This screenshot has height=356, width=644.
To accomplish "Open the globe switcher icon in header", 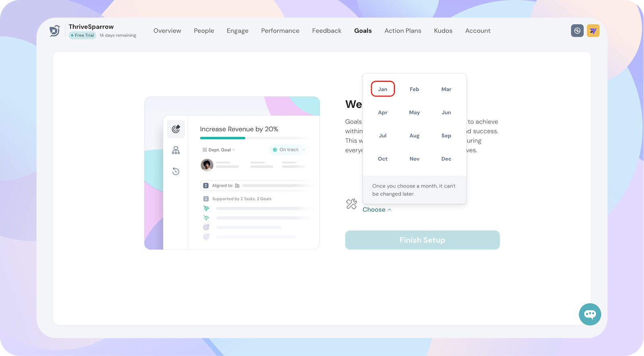I will (577, 31).
